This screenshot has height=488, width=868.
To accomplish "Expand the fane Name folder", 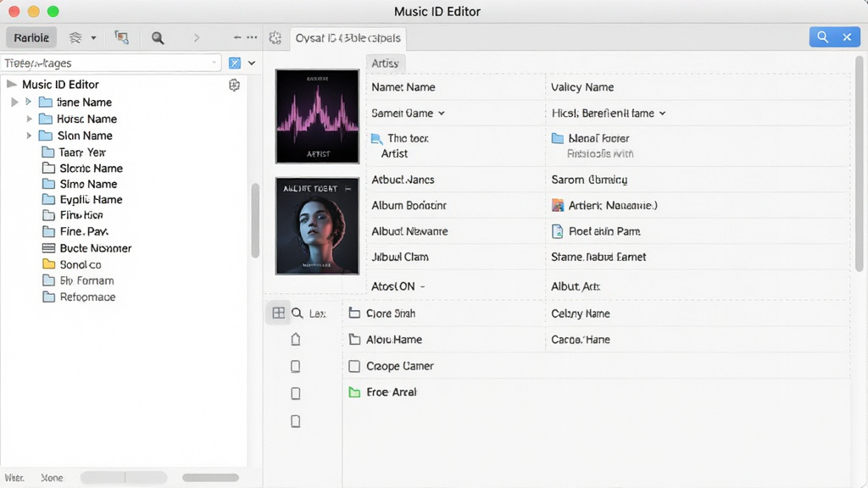I will click(x=28, y=102).
